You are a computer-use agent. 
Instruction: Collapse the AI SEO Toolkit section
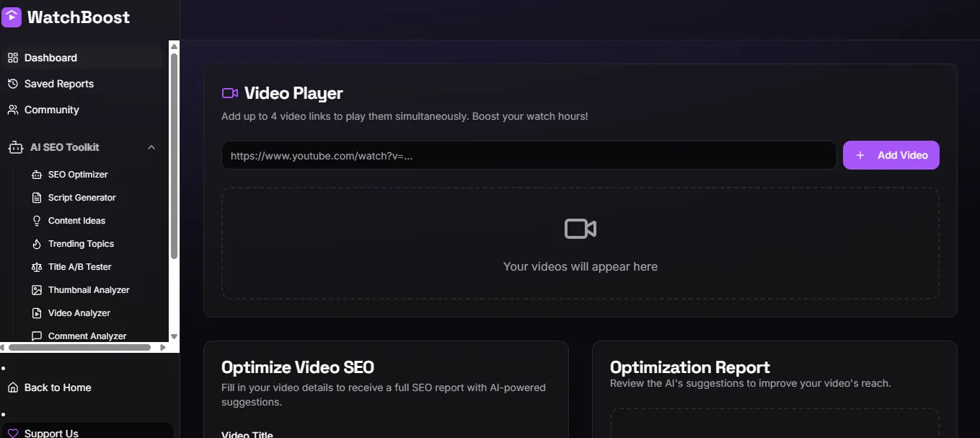(151, 147)
